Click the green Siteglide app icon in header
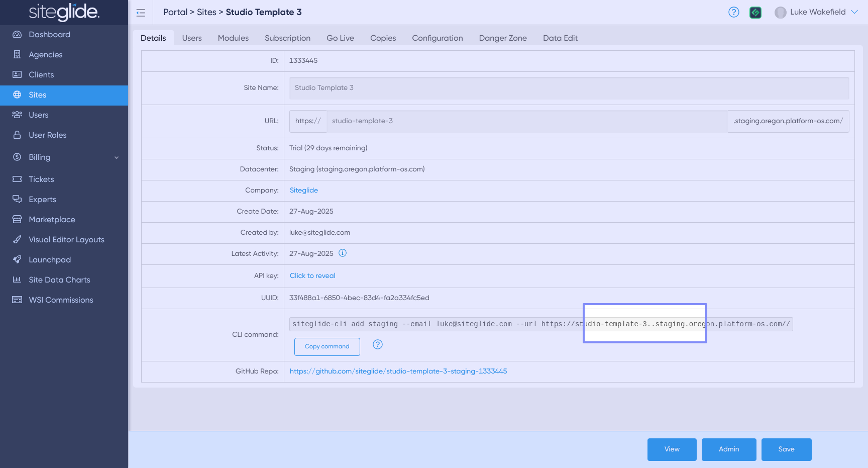The image size is (868, 468). pyautogui.click(x=755, y=13)
